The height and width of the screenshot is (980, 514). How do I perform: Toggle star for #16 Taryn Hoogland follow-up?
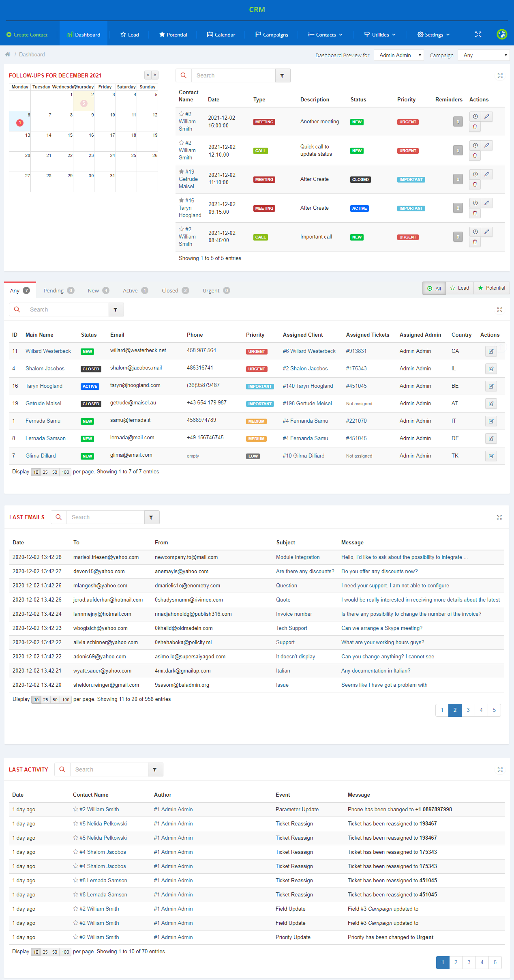[x=181, y=200]
